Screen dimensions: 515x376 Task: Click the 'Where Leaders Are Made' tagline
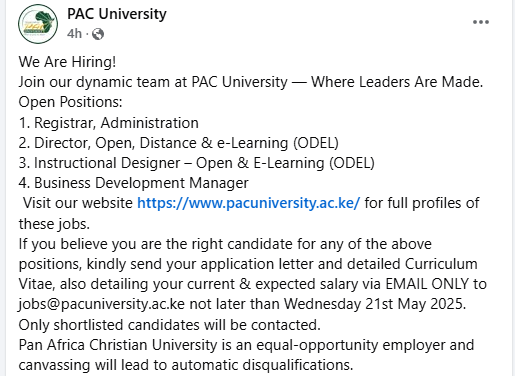[x=397, y=82]
